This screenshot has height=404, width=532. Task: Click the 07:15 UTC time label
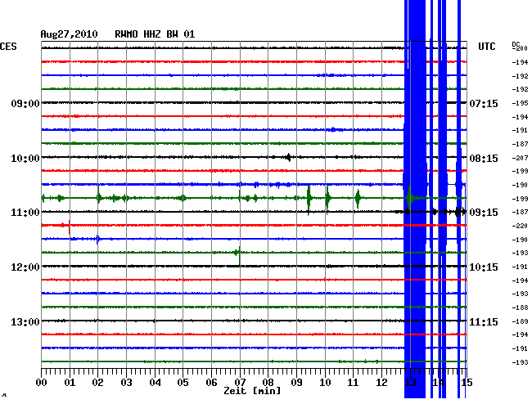[484, 103]
